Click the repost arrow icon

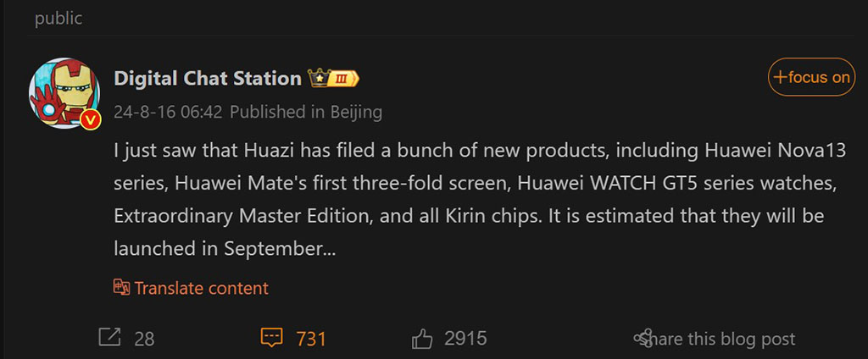pos(109,338)
